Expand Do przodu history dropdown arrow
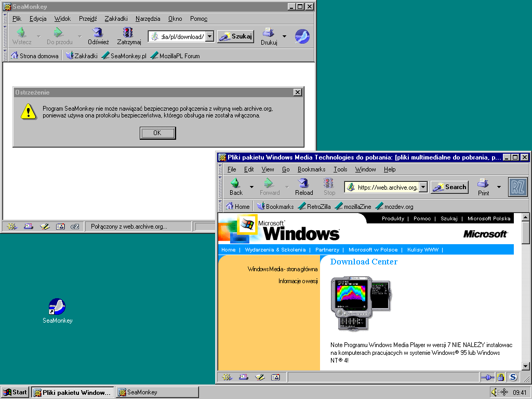 click(x=79, y=36)
